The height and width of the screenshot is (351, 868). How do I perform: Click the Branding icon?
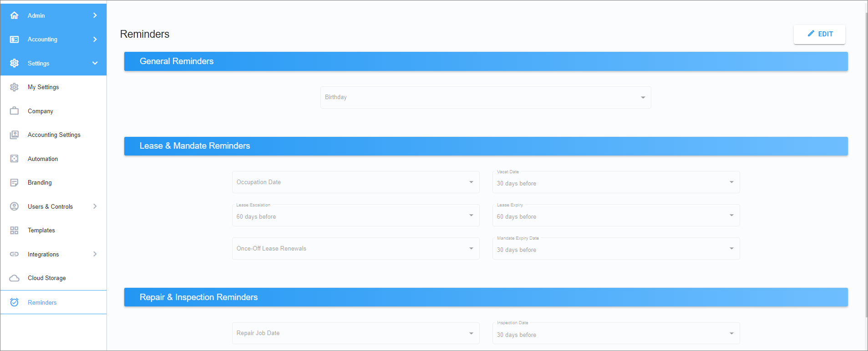[x=14, y=183]
